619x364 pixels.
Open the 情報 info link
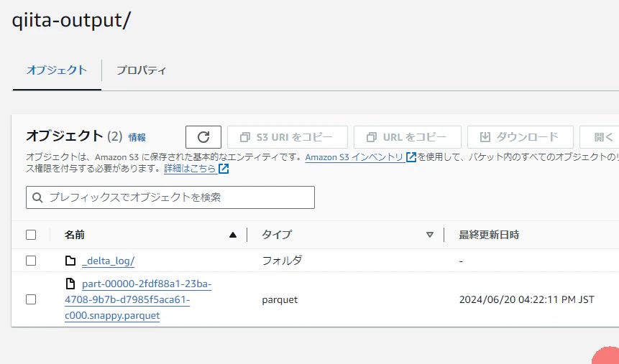click(x=137, y=137)
